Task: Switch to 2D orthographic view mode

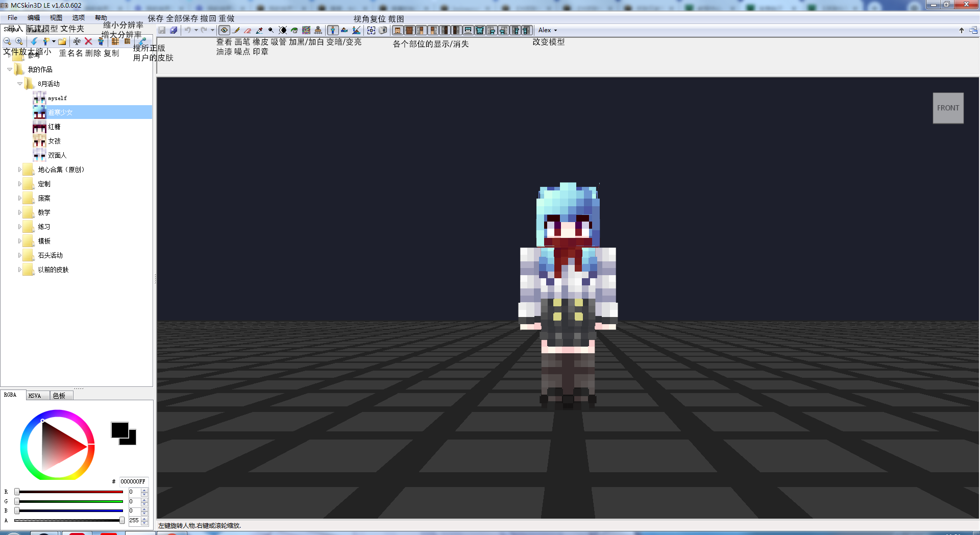Action: pyautogui.click(x=345, y=30)
